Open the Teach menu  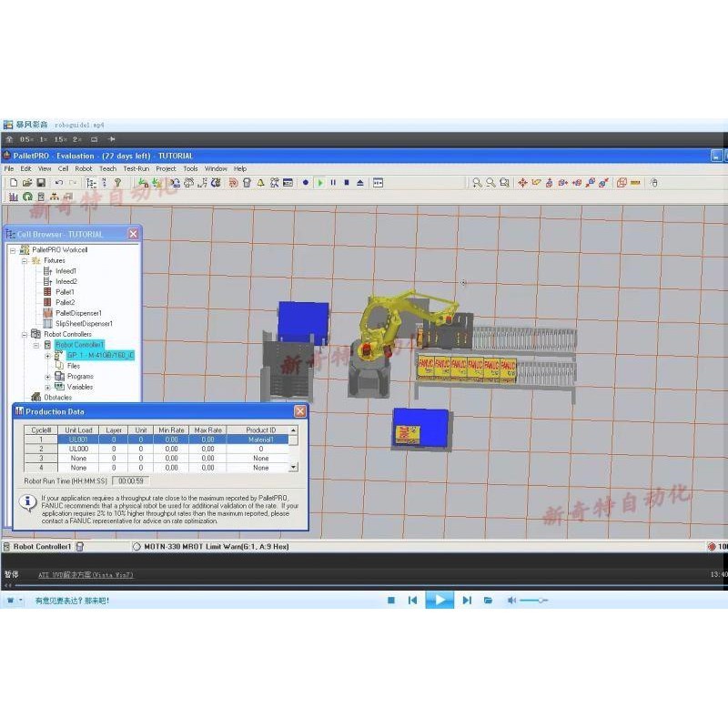pyautogui.click(x=107, y=168)
